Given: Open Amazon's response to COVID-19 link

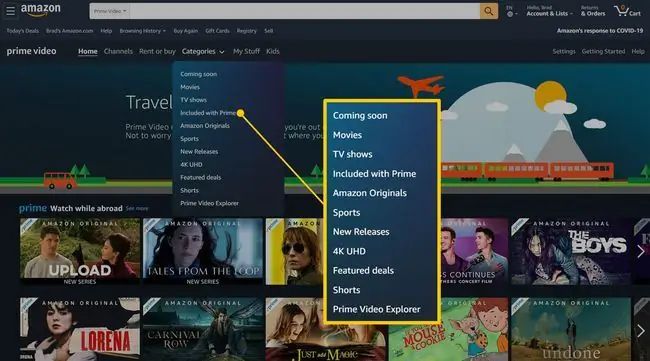Looking at the screenshot, I should 600,31.
